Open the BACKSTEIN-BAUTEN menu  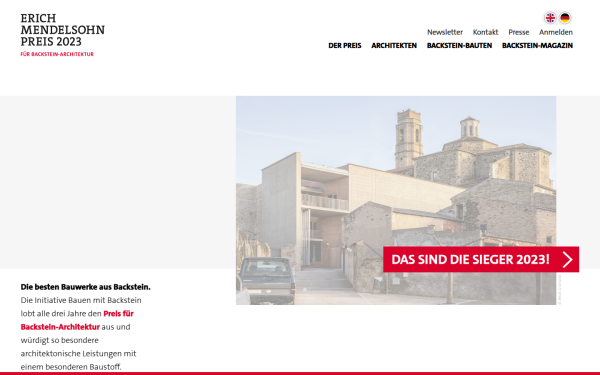tap(459, 46)
